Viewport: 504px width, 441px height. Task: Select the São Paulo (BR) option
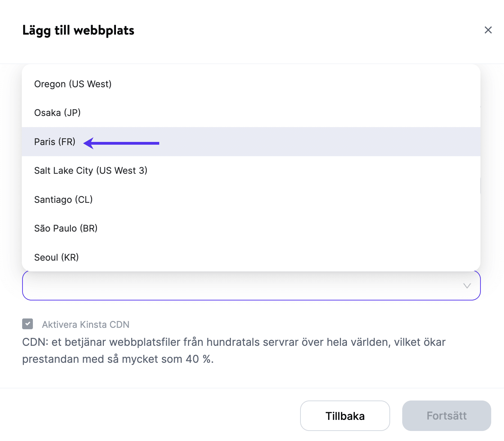(66, 228)
